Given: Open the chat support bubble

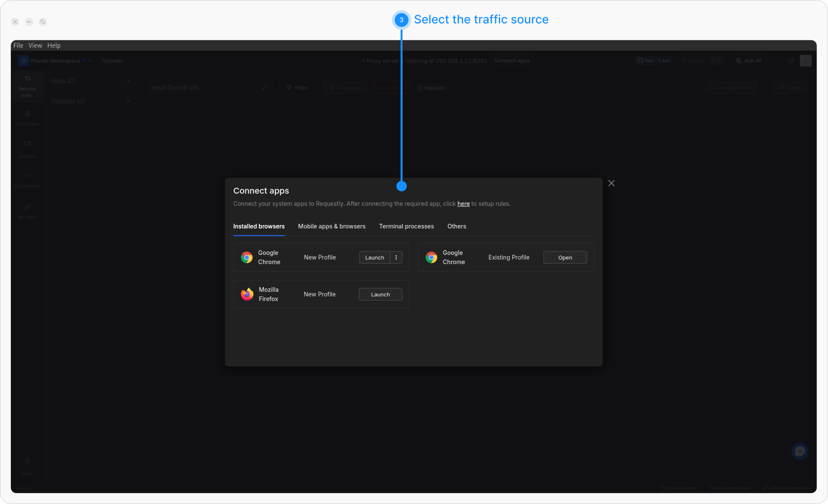Looking at the screenshot, I should click(x=800, y=451).
